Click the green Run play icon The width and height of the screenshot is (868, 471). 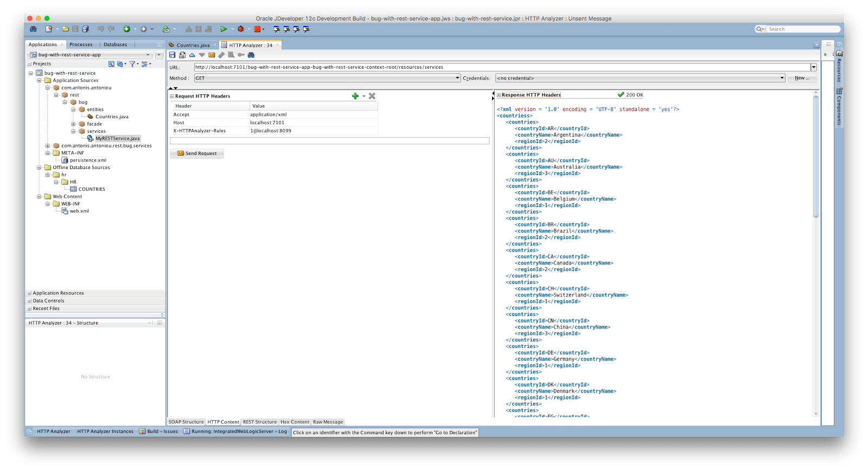pos(223,29)
